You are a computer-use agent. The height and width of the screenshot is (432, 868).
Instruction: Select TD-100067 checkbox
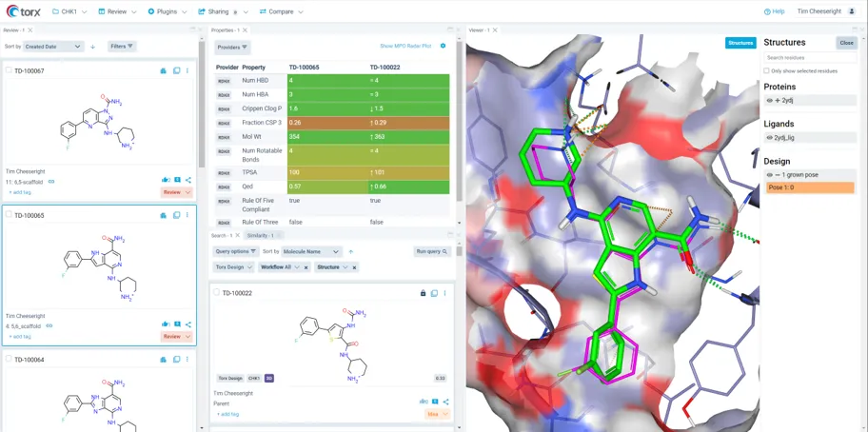click(x=9, y=70)
